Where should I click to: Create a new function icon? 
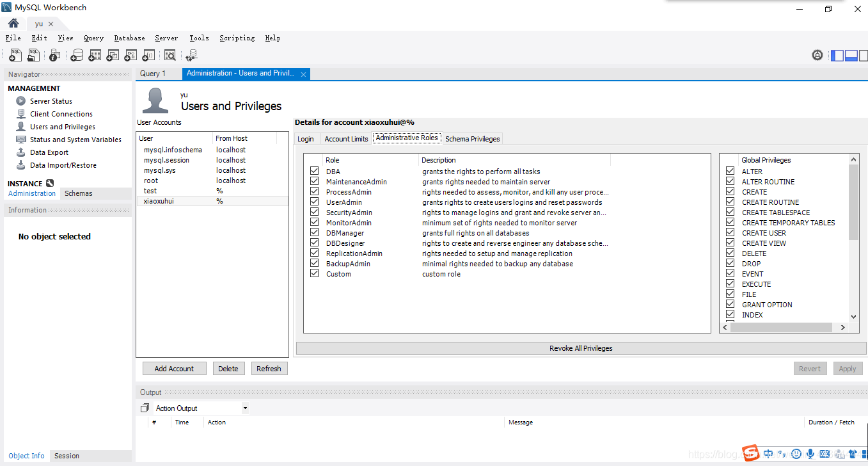click(x=148, y=56)
